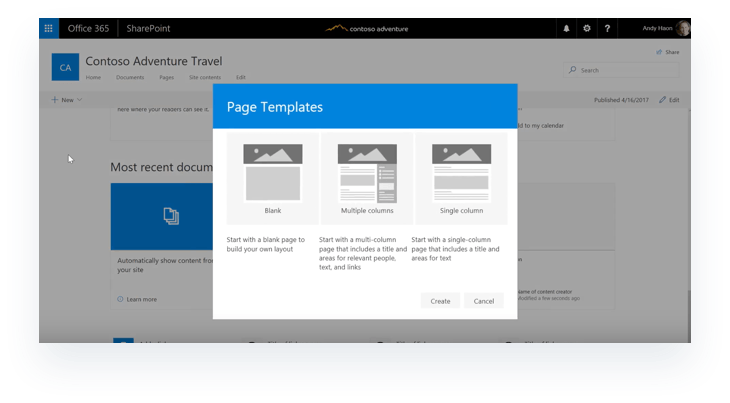Open the Home navigation item
This screenshot has height=403, width=730.
(93, 77)
